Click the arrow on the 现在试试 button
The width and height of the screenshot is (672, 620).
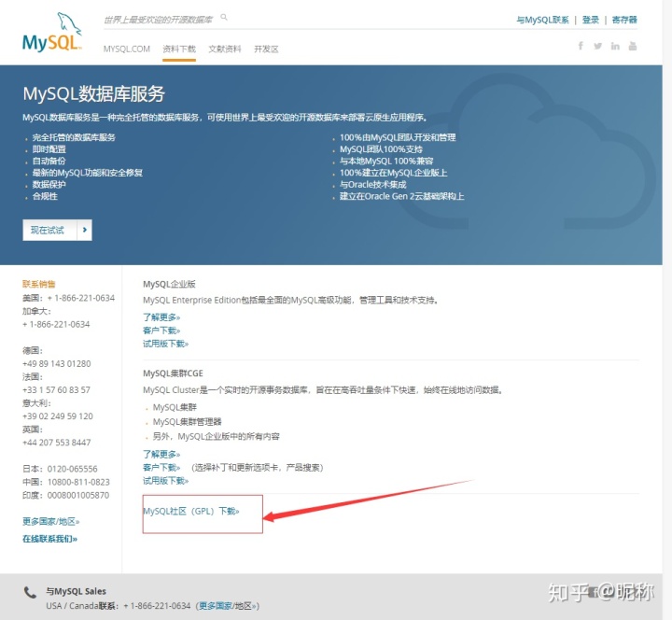pyautogui.click(x=84, y=230)
